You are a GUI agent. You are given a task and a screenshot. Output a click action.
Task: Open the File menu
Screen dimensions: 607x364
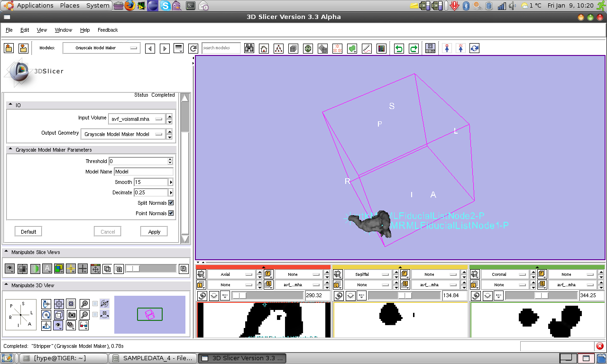tap(9, 30)
